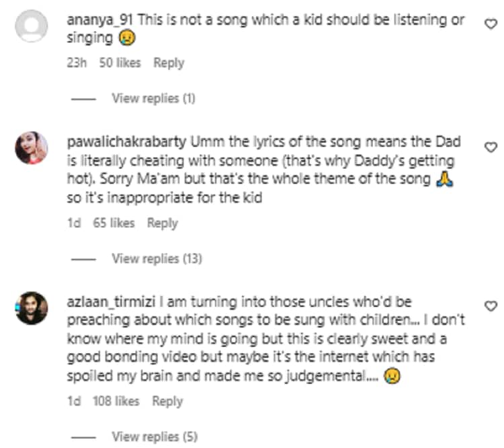Expand View replies (13) thread
The width and height of the screenshot is (504, 448).
(x=156, y=258)
